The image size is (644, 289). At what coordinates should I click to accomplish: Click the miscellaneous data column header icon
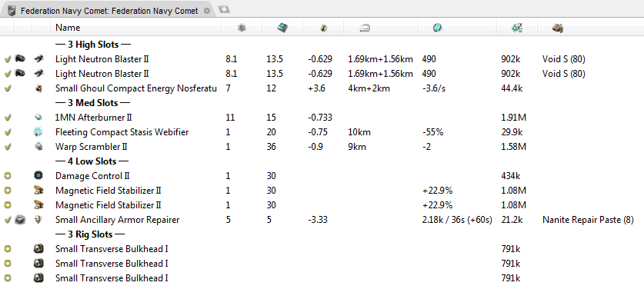[x=438, y=28]
